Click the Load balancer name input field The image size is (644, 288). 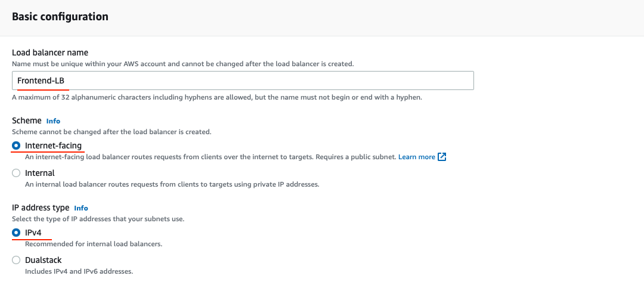coord(243,80)
